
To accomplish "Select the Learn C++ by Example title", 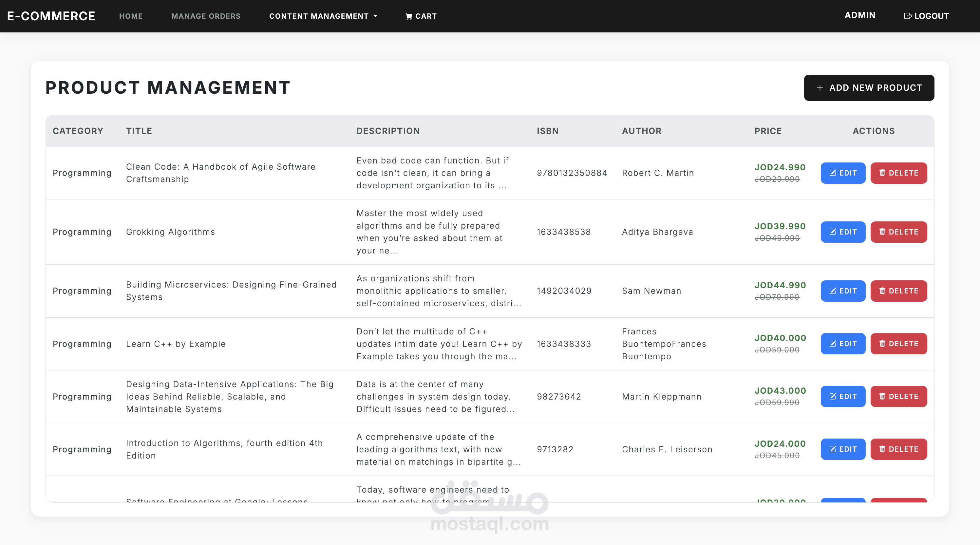I will (x=176, y=344).
